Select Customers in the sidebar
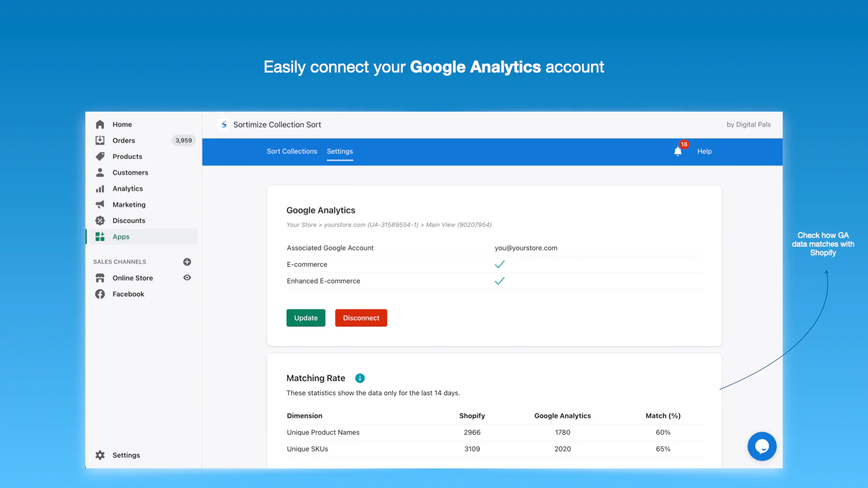 point(130,172)
